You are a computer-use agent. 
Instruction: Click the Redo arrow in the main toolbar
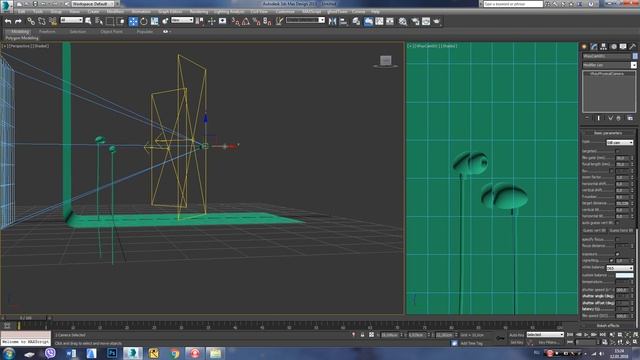point(18,21)
